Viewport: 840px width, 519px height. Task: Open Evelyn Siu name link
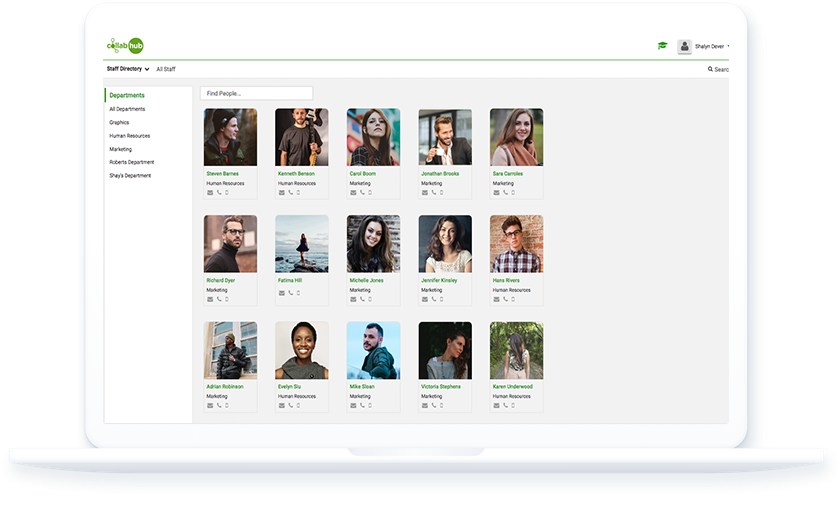point(289,387)
